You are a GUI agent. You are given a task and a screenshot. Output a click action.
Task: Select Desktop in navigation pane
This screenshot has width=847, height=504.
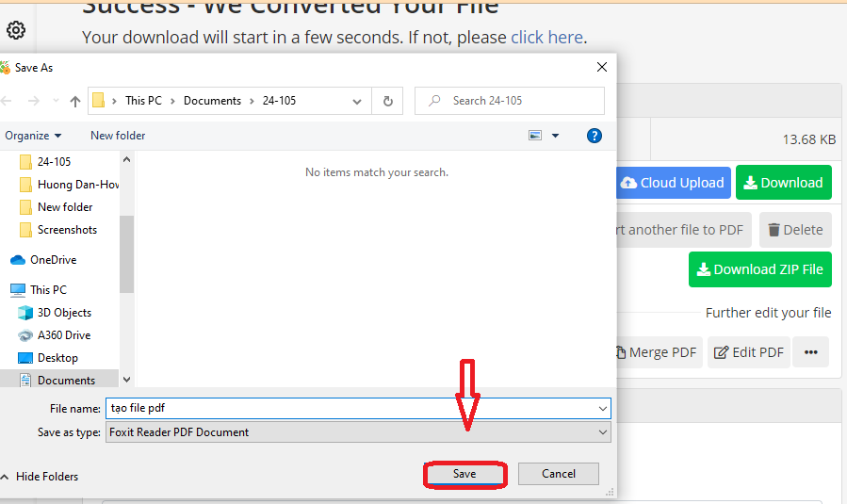[47, 358]
